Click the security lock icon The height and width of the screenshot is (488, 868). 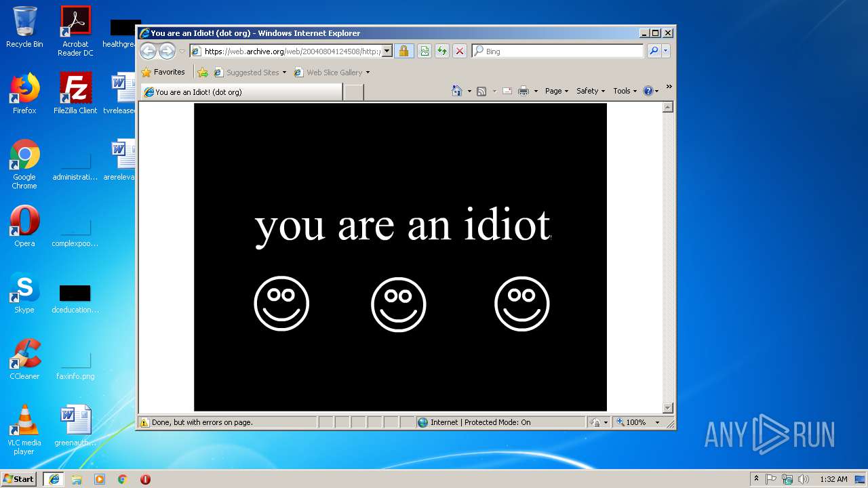pyautogui.click(x=403, y=51)
